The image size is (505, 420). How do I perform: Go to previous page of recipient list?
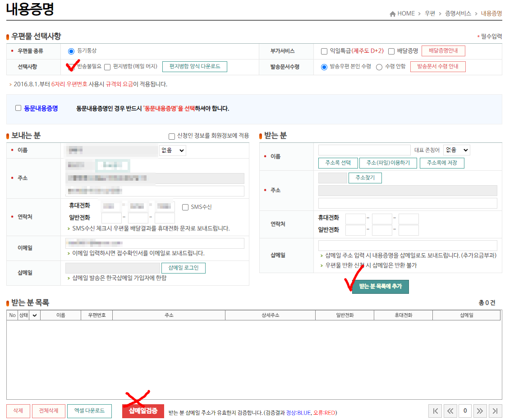[x=450, y=411]
